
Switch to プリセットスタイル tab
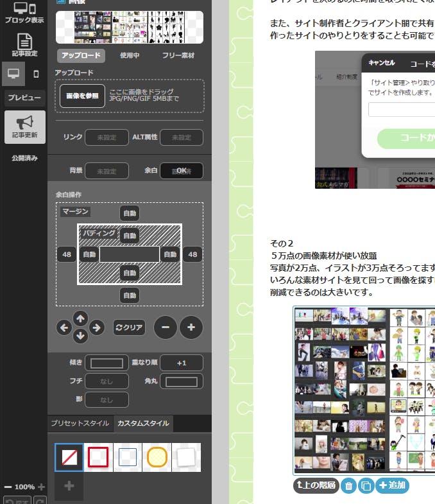[x=80, y=423]
